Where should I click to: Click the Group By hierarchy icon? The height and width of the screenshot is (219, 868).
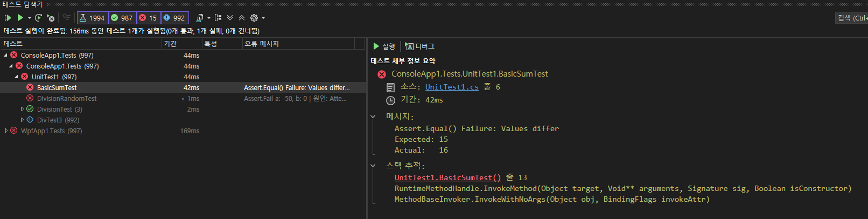coord(218,18)
